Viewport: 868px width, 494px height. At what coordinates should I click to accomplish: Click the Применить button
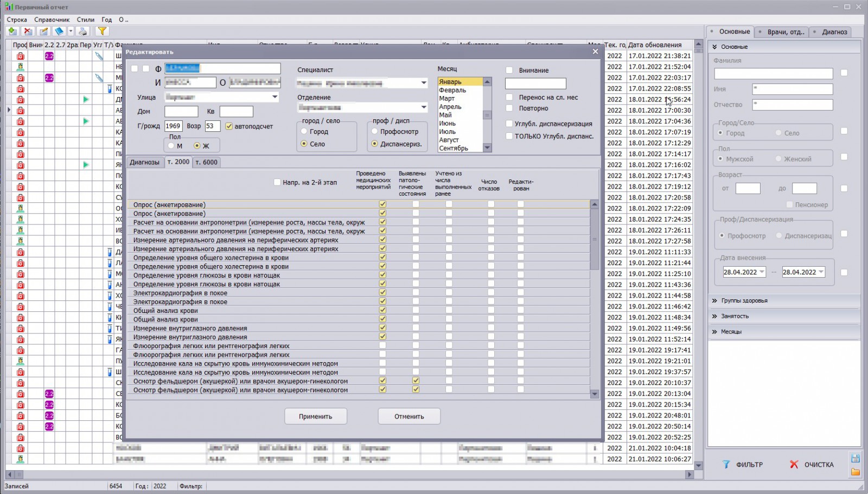315,416
